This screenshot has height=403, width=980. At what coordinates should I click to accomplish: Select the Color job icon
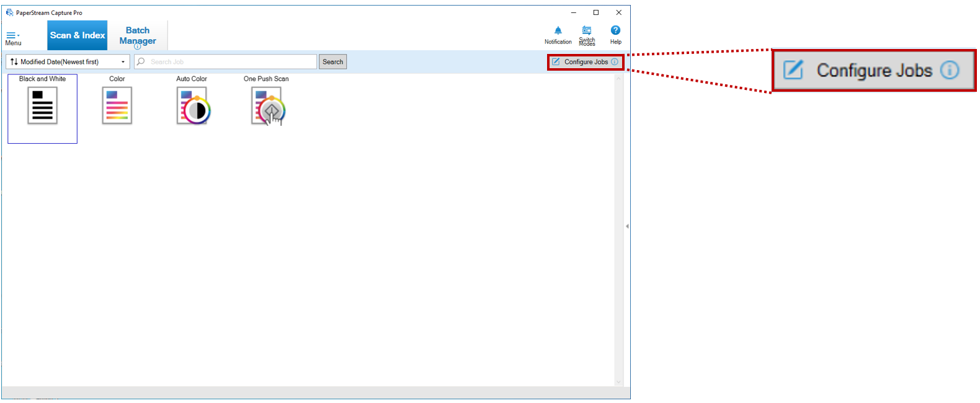117,105
